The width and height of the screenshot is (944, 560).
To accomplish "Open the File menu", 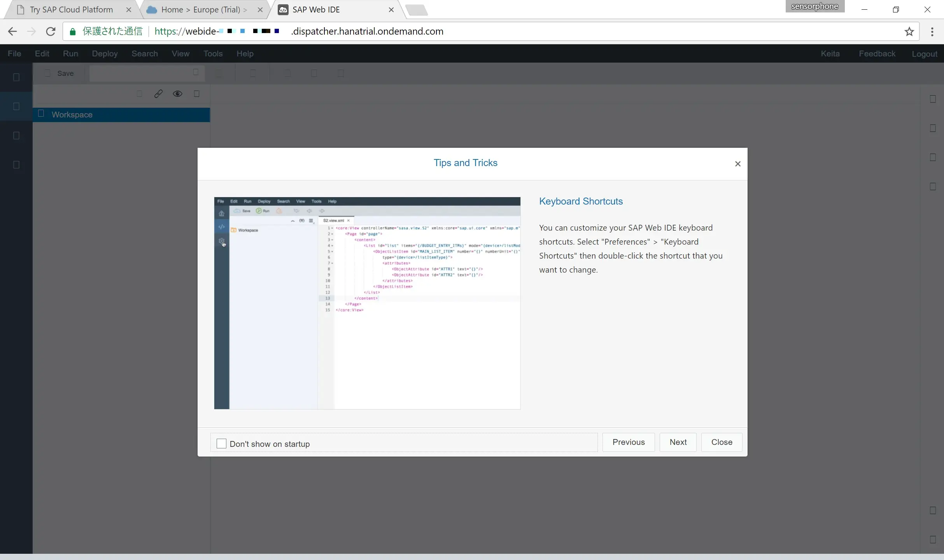I will [x=14, y=54].
